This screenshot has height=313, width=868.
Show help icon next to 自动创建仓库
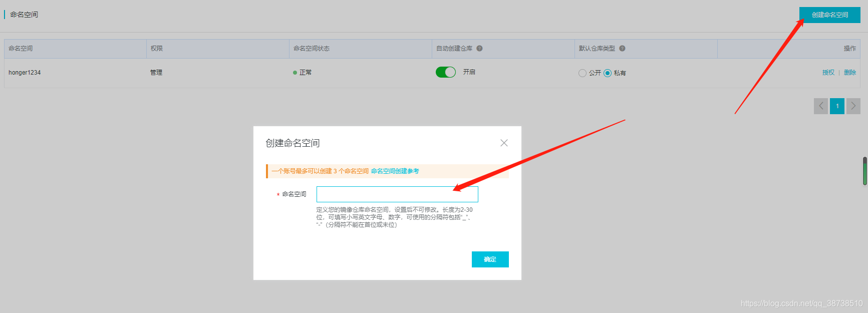click(x=479, y=49)
